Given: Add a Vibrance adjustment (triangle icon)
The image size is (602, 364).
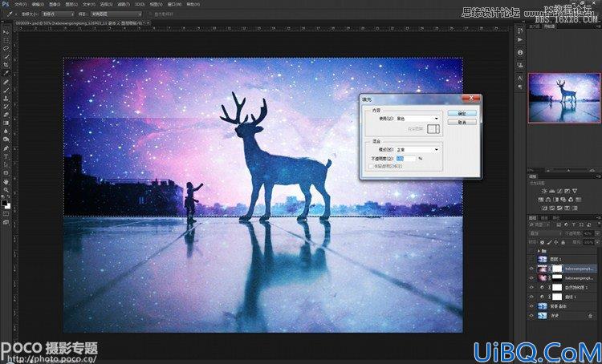Looking at the screenshot, I should tap(576, 191).
